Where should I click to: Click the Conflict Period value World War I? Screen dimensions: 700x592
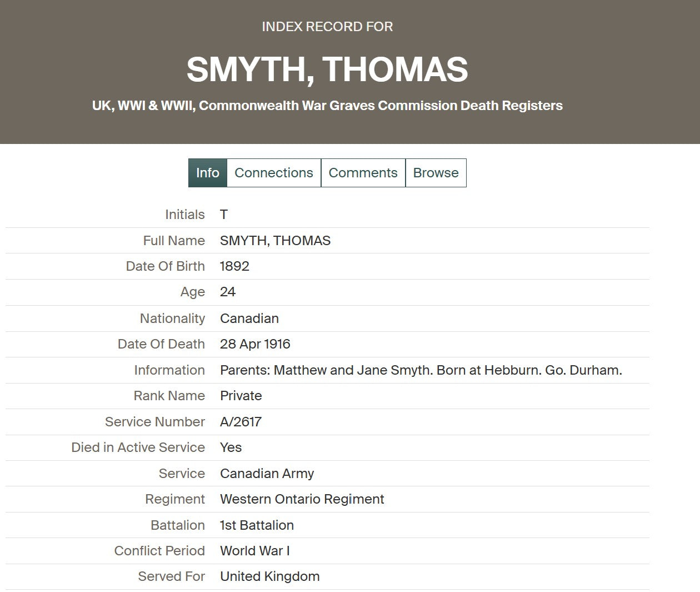(255, 551)
